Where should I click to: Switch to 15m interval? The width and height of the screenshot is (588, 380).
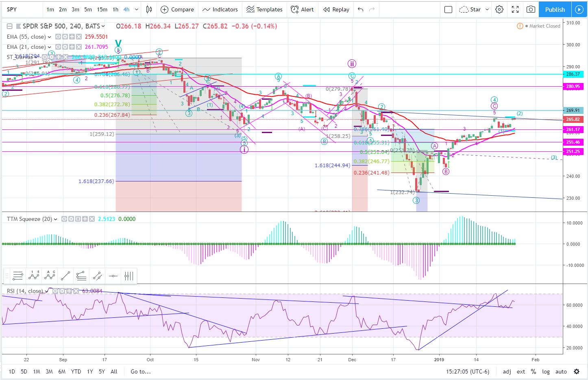point(102,9)
